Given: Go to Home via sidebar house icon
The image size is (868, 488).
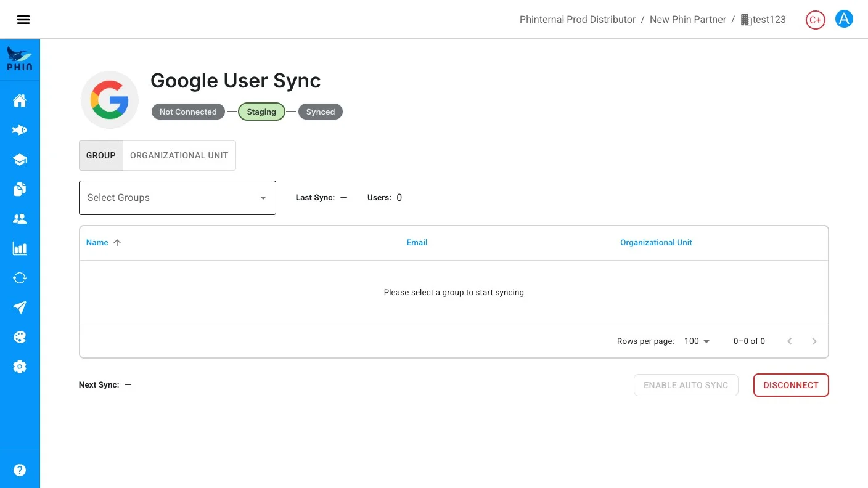Looking at the screenshot, I should coord(20,100).
